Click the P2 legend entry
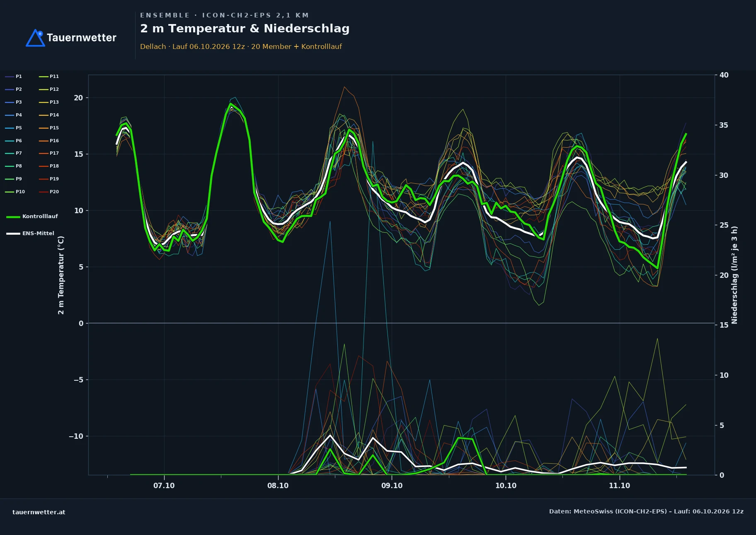 coord(14,90)
